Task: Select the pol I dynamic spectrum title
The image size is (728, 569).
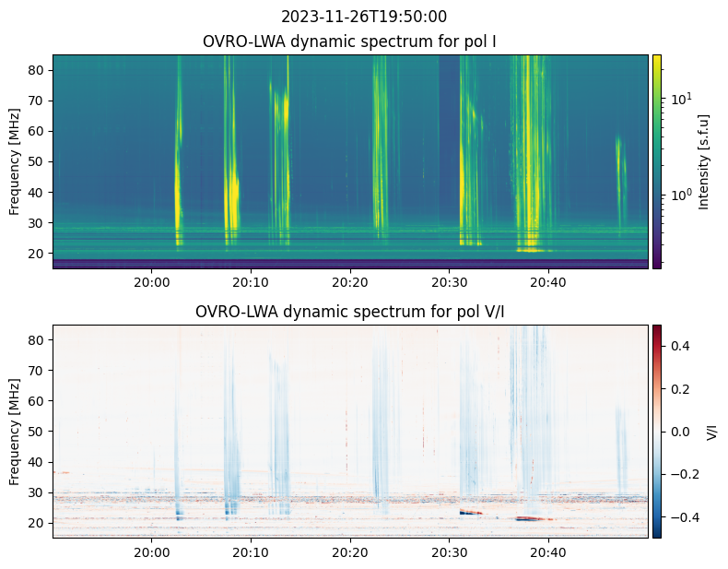Action: pyautogui.click(x=350, y=41)
